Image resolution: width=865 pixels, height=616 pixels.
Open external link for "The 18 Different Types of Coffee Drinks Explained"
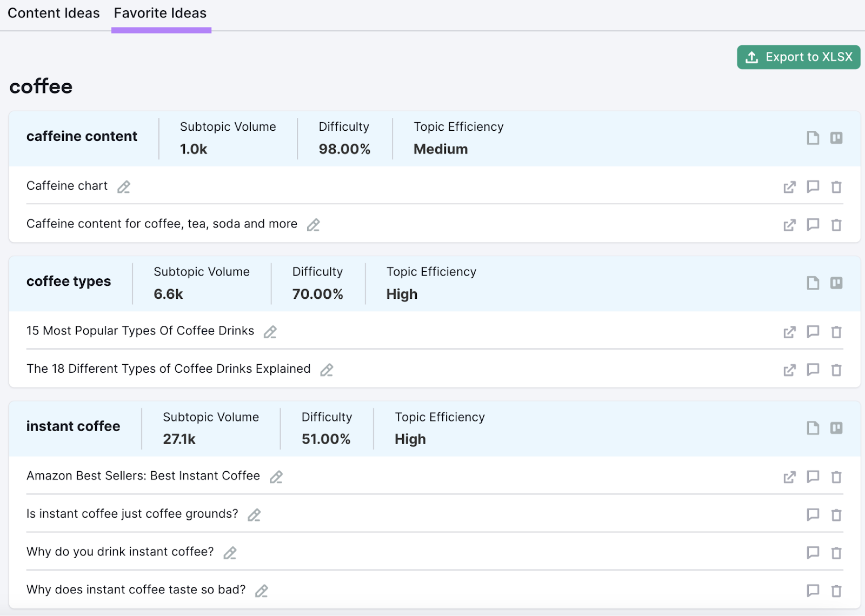789,370
